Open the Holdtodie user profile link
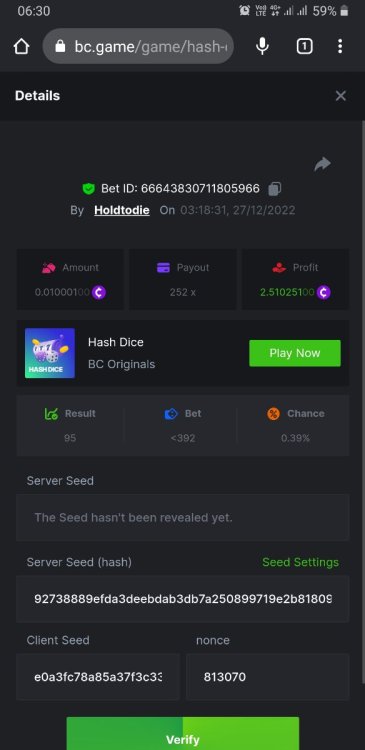The image size is (365, 750). 122,210
